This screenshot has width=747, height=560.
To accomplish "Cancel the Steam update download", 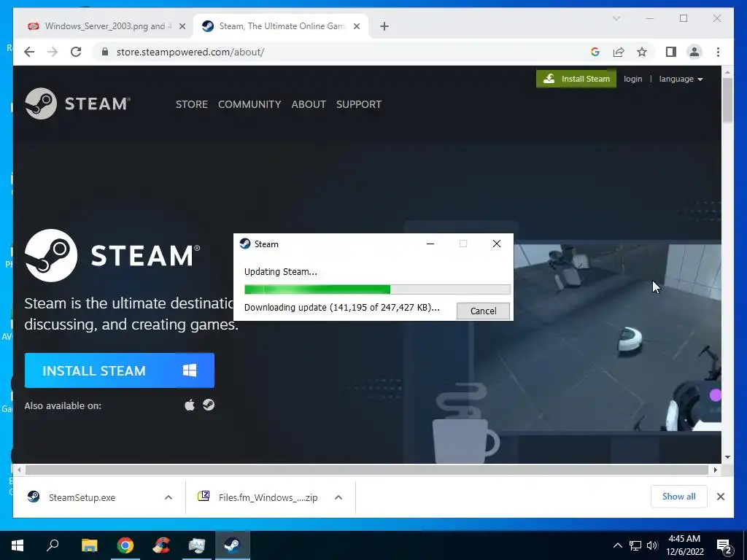I will (x=483, y=311).
